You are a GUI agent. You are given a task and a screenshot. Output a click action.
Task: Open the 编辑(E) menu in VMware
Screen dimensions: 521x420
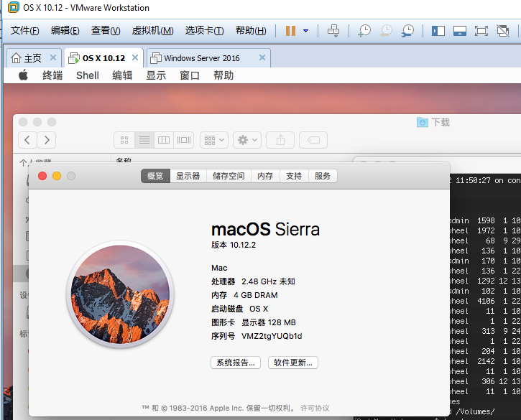[x=65, y=31]
